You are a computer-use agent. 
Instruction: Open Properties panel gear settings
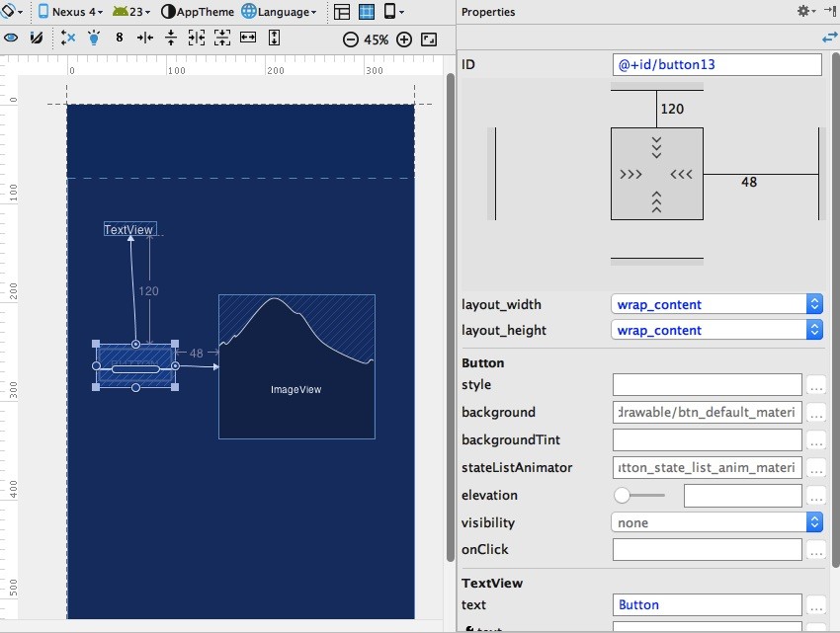point(805,11)
